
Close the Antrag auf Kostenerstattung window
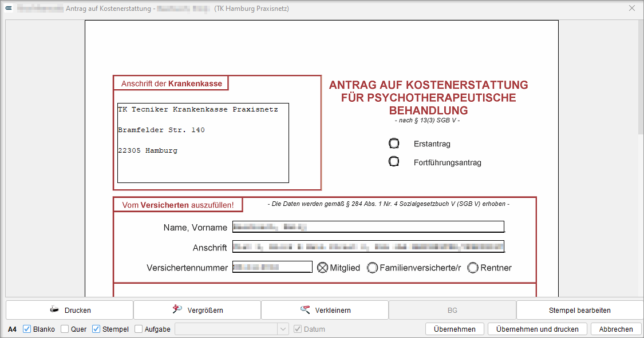(631, 8)
